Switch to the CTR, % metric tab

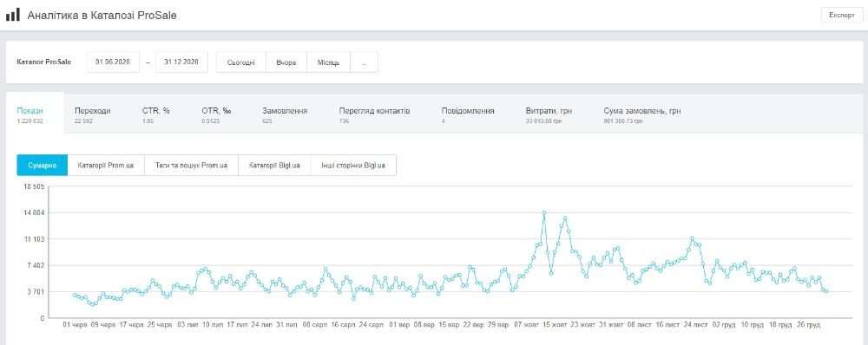tap(156, 114)
